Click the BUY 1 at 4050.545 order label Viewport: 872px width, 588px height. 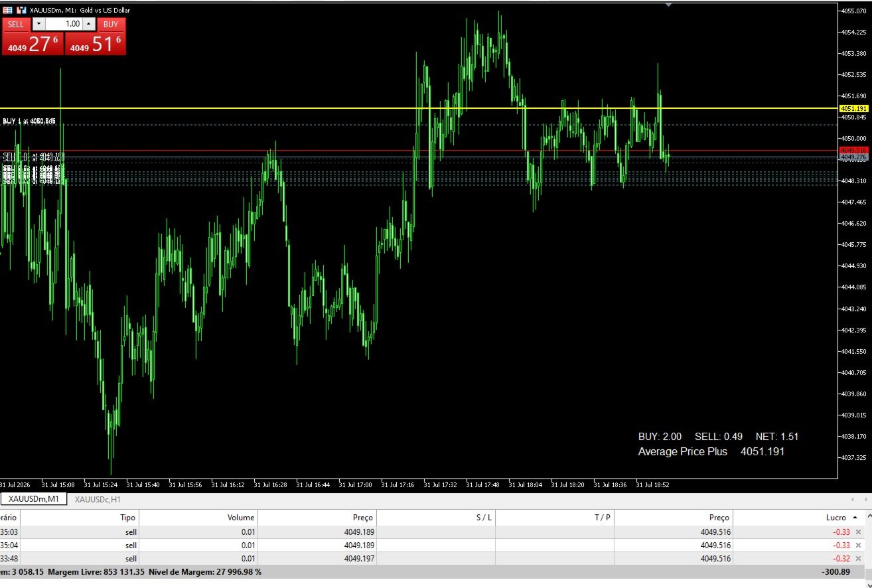pyautogui.click(x=29, y=121)
